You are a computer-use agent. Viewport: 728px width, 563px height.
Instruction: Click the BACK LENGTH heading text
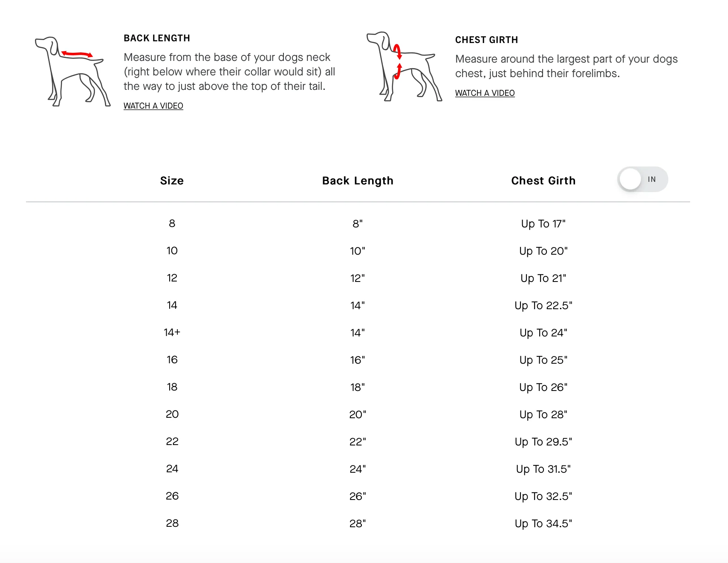pos(157,38)
